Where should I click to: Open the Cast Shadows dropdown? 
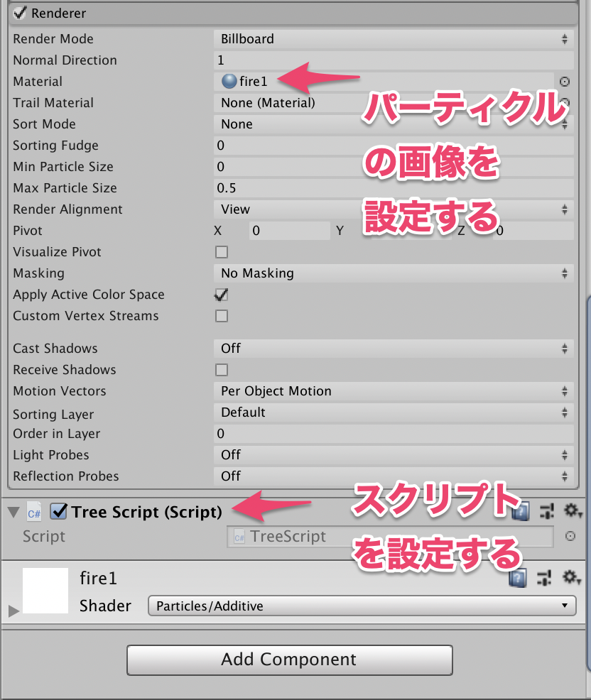(394, 349)
